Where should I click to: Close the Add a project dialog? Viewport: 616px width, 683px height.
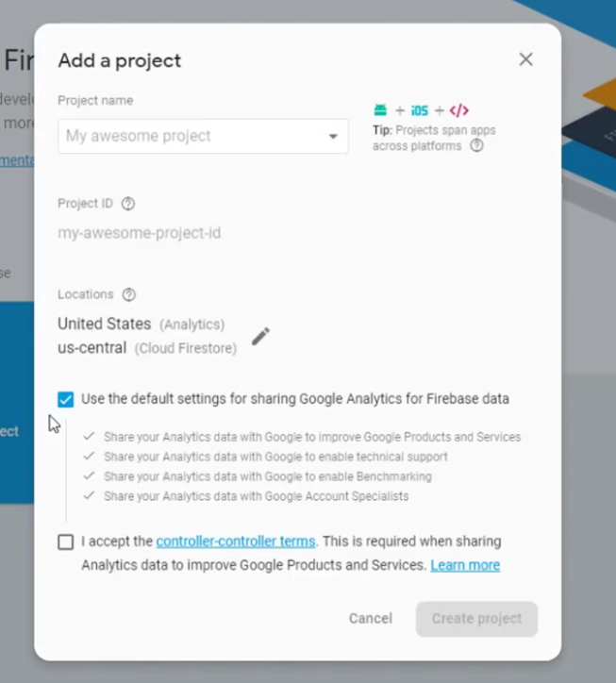coord(525,59)
